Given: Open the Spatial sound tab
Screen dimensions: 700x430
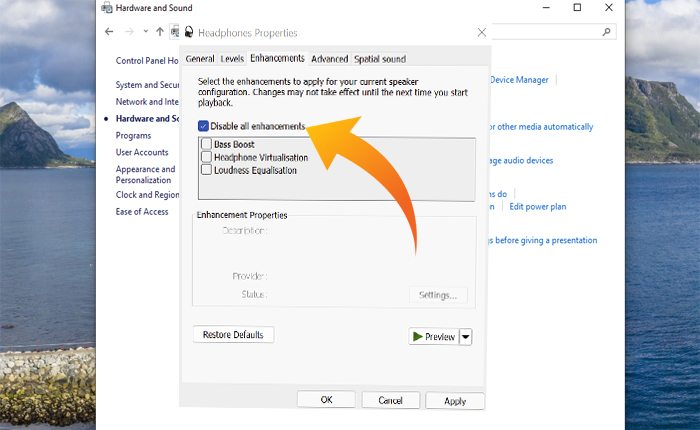Looking at the screenshot, I should coord(380,59).
